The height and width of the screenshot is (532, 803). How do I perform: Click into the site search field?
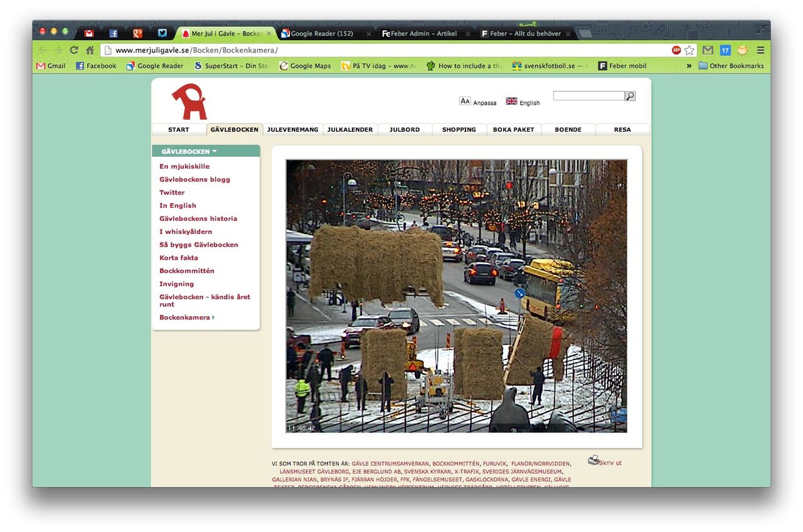[588, 96]
